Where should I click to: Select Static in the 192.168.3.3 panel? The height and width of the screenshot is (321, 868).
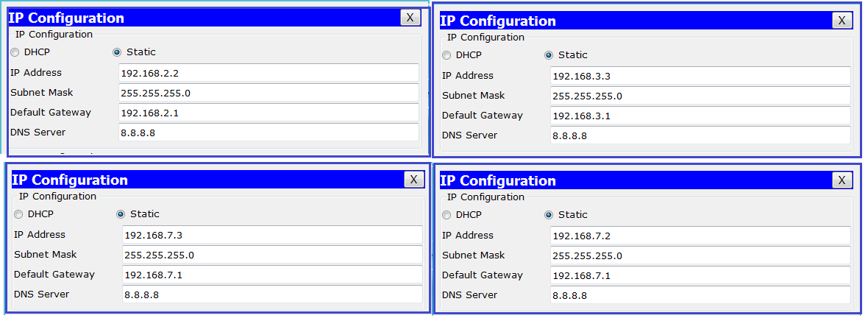coord(549,55)
